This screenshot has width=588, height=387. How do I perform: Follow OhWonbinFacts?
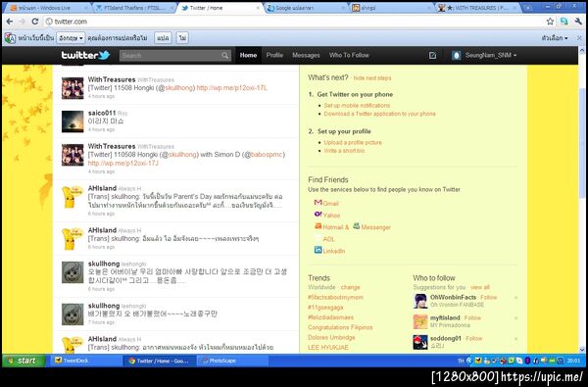[x=489, y=298]
